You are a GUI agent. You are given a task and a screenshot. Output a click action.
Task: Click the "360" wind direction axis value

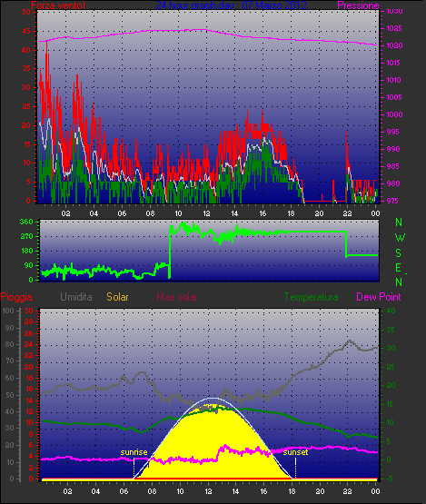tap(26, 222)
